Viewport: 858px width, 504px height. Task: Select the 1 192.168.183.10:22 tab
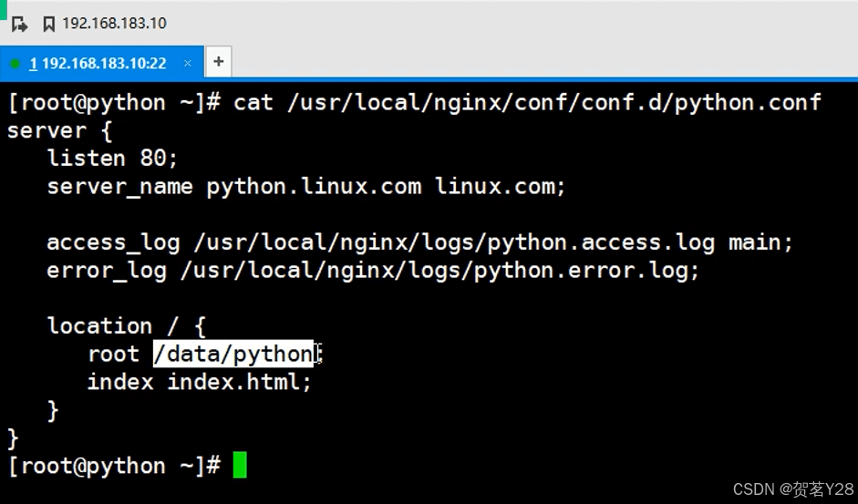[x=98, y=63]
